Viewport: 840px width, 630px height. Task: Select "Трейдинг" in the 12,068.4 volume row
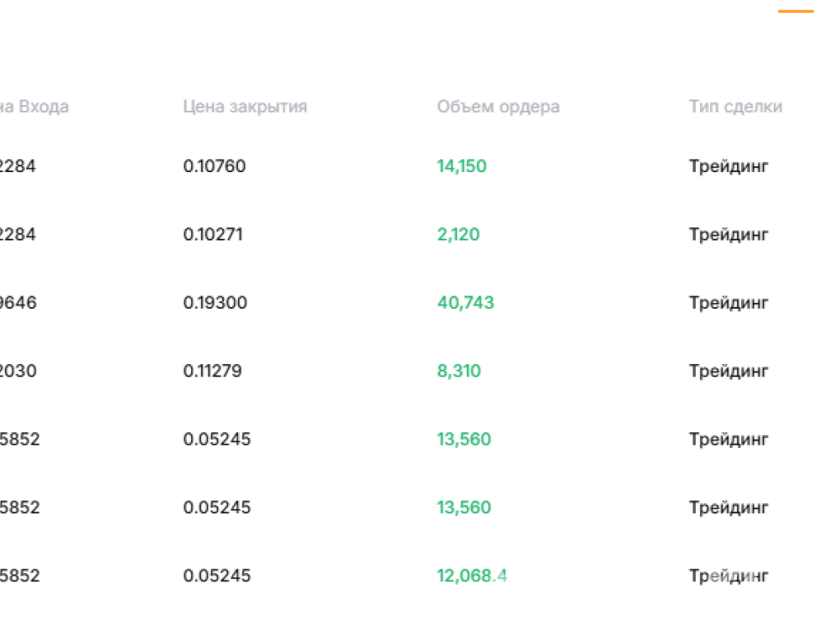click(x=728, y=576)
